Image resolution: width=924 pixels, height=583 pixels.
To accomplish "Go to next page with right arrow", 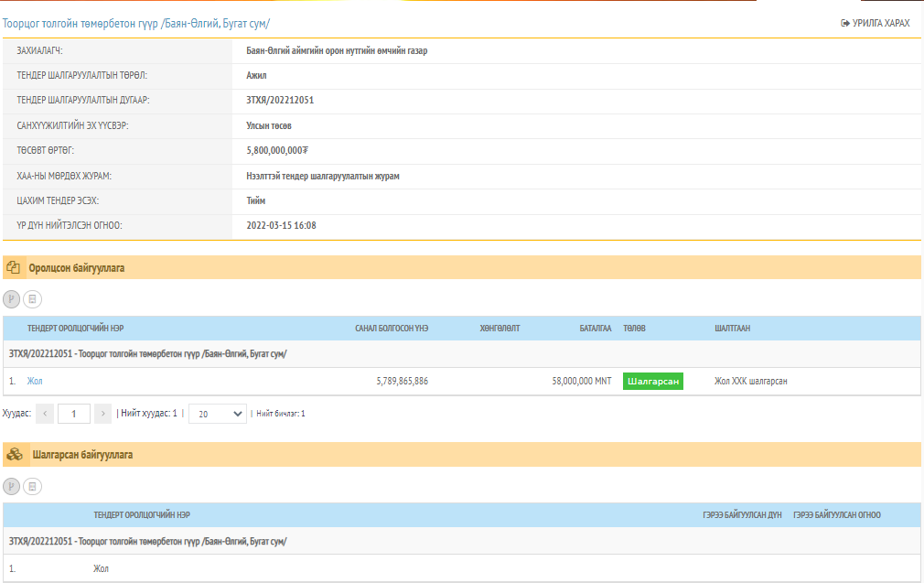I will pyautogui.click(x=102, y=414).
